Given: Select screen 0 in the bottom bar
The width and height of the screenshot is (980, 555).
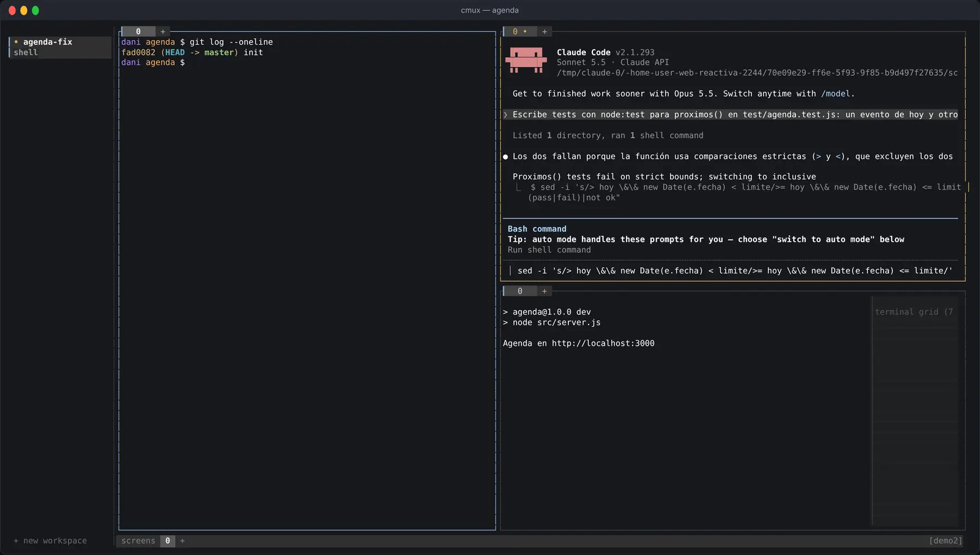Looking at the screenshot, I should [x=168, y=541].
